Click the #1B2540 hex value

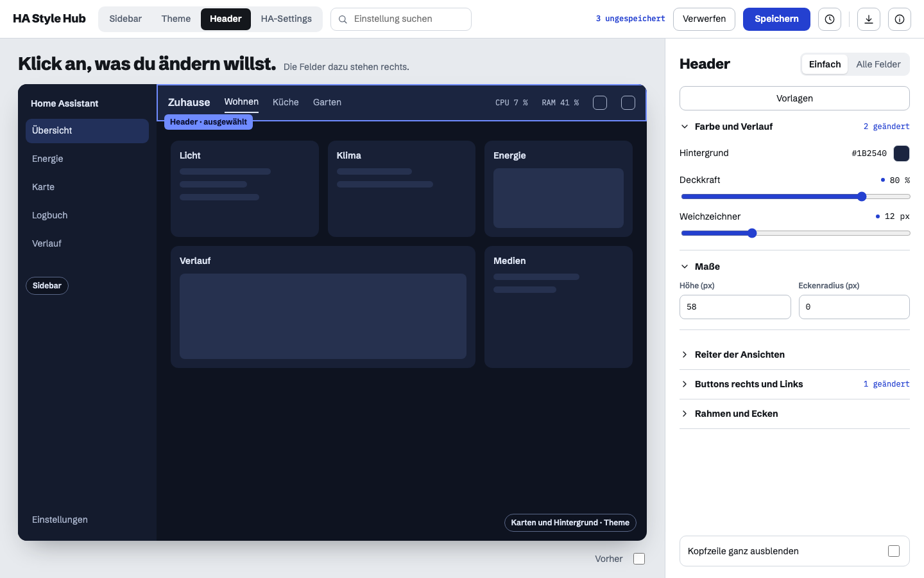click(x=869, y=153)
